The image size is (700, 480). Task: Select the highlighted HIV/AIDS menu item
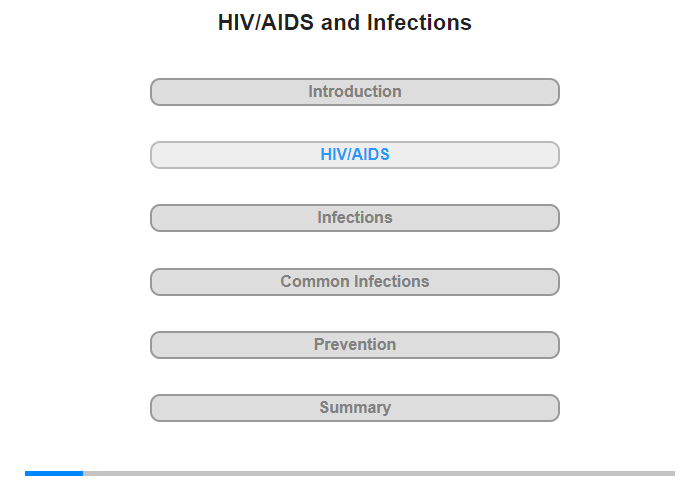[x=354, y=155]
